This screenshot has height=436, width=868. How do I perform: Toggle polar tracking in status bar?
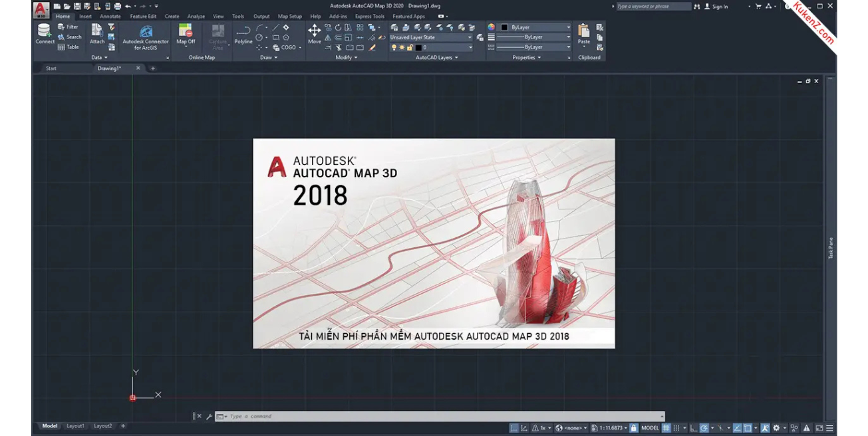[x=704, y=428]
